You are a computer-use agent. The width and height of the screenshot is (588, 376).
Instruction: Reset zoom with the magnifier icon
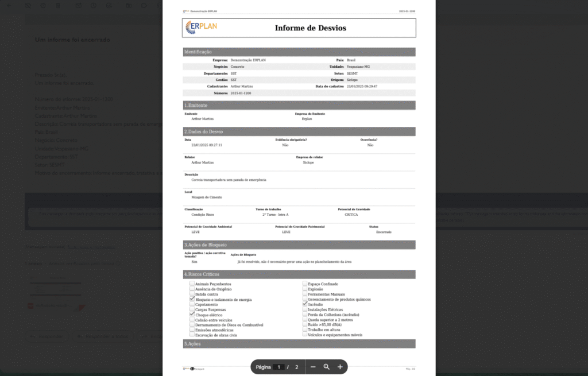(x=327, y=367)
